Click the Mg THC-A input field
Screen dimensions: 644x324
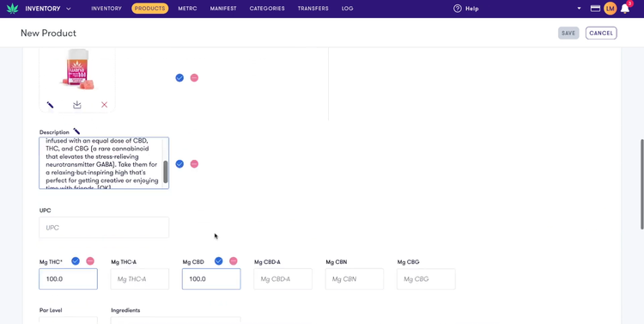tap(140, 278)
